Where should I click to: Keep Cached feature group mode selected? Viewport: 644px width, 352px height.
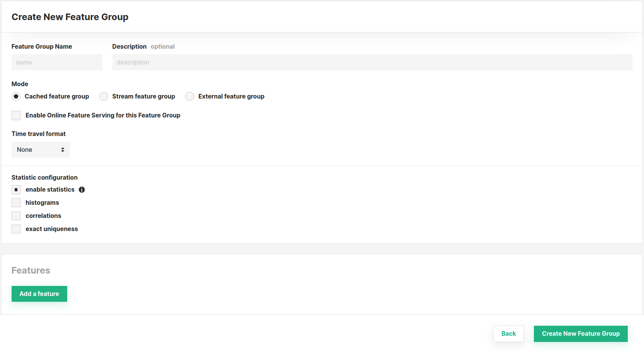click(16, 96)
